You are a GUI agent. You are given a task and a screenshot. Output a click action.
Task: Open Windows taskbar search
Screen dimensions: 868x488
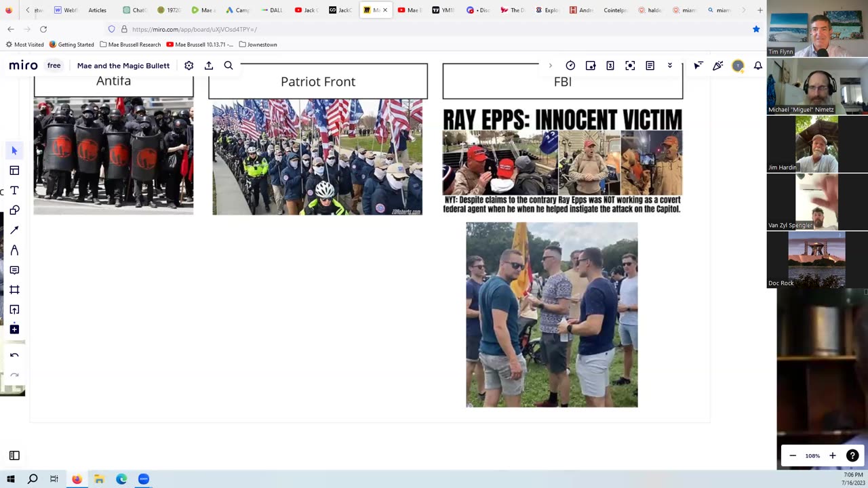point(33,479)
